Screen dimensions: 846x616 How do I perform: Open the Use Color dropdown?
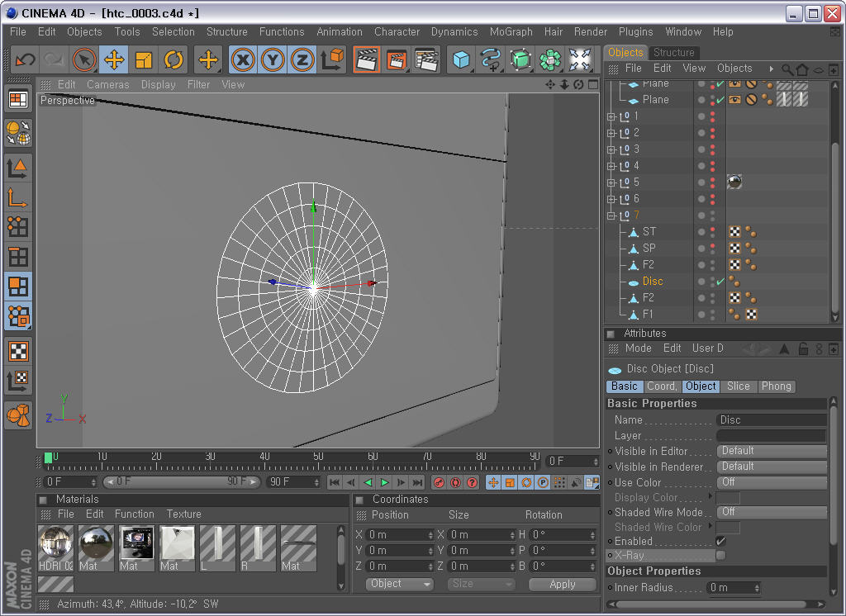click(772, 482)
